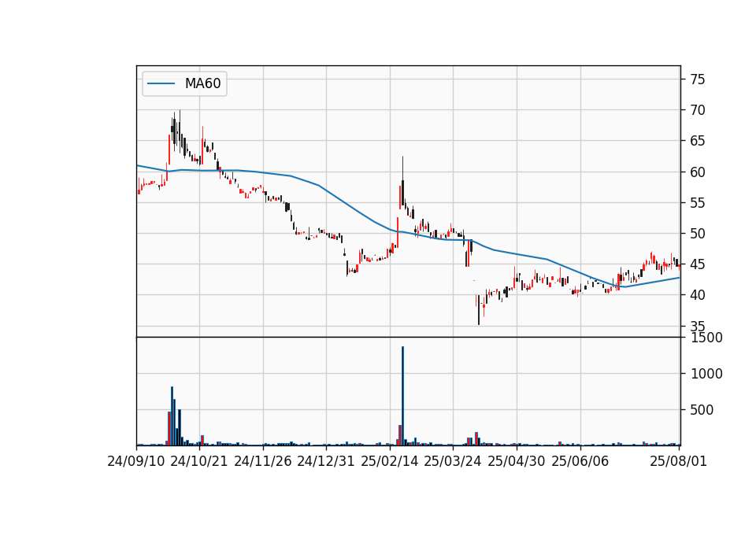Click the 25/06/06 date label
The image size is (756, 543).
click(x=580, y=461)
